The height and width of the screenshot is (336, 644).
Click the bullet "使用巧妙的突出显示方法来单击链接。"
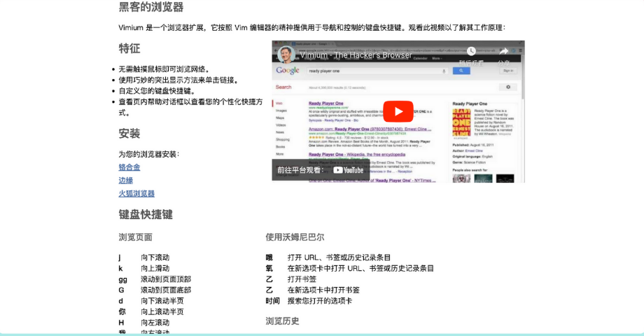click(178, 80)
